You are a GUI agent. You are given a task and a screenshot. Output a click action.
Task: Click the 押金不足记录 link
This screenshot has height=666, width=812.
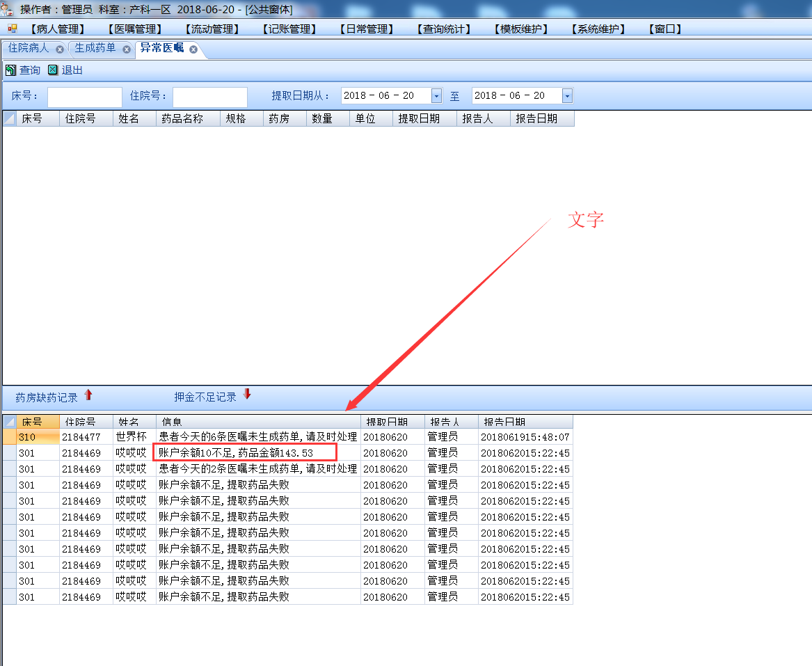[205, 397]
